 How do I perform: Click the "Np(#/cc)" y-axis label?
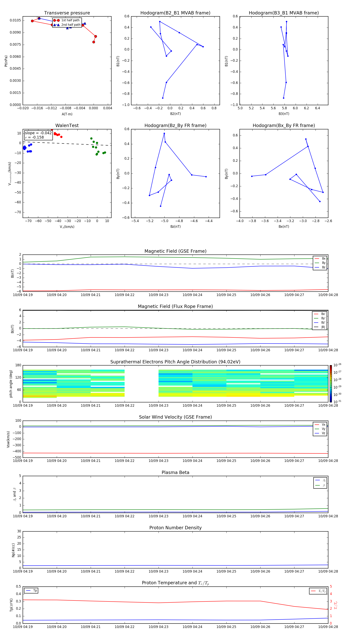point(13,550)
